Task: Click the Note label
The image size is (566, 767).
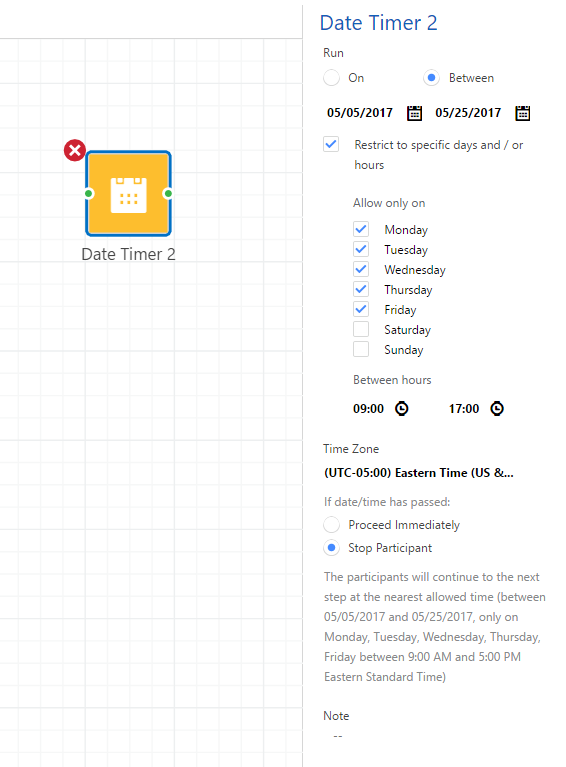Action: pos(336,716)
